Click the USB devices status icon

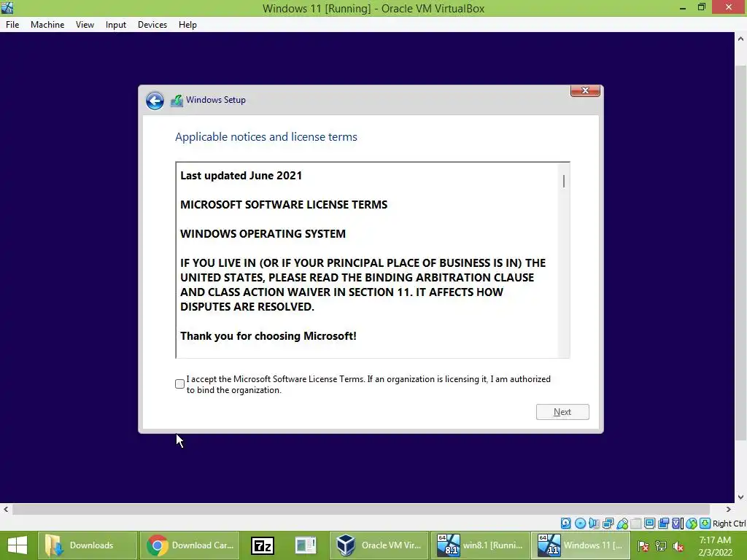[622, 524]
